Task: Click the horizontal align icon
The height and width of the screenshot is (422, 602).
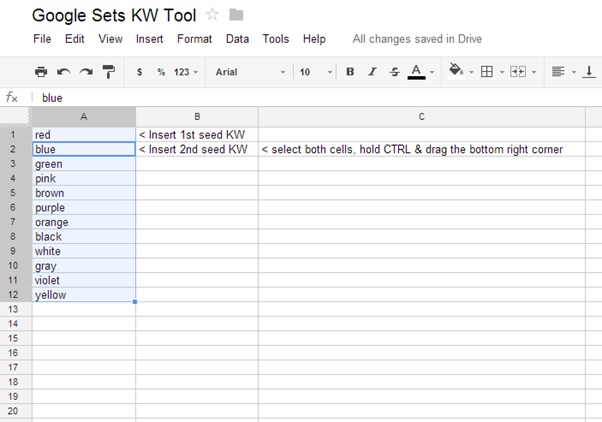Action: [x=558, y=71]
